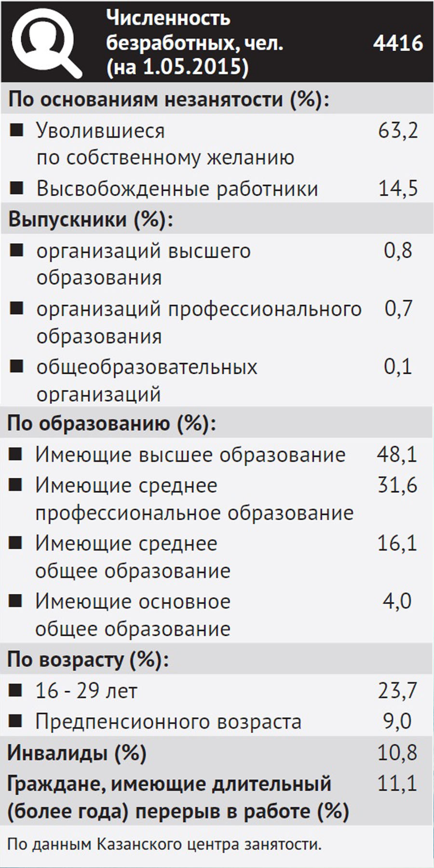Select the Выпускники (%) section heading
Screen dimensions: 434x868
pyautogui.click(x=91, y=219)
